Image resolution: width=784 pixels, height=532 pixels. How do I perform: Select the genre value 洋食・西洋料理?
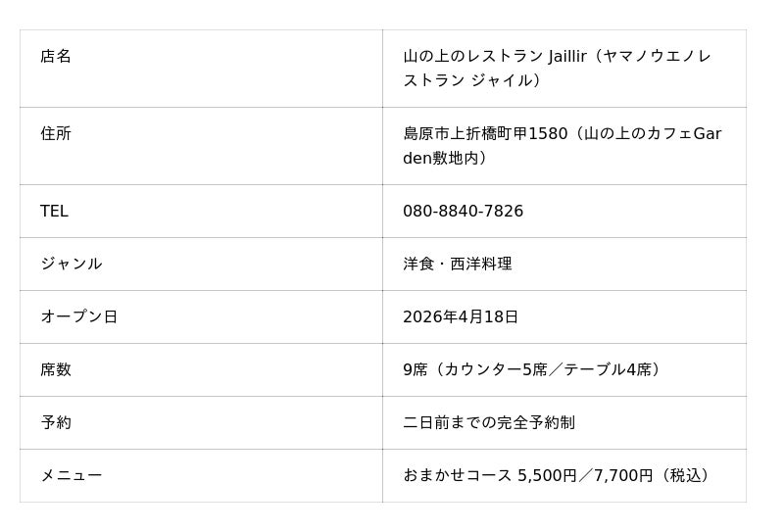(458, 265)
